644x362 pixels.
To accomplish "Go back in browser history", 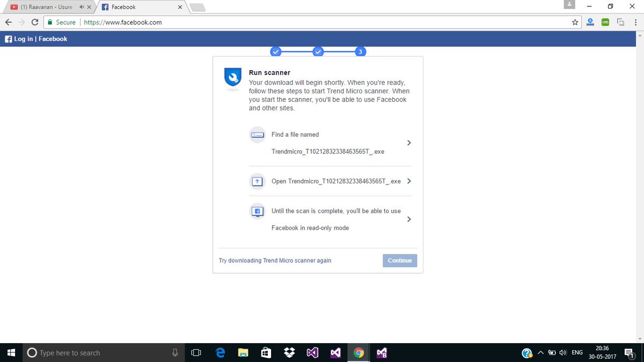I will pos(8,22).
